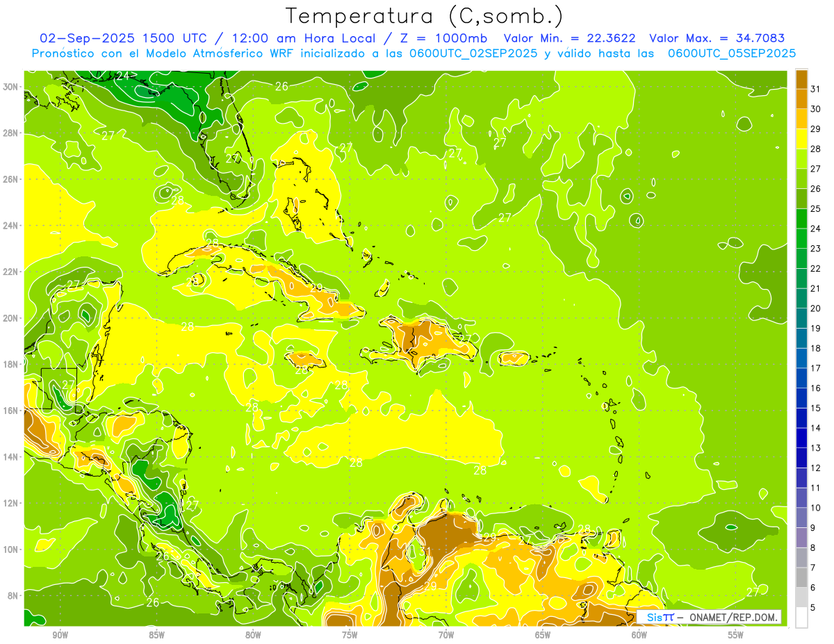834x644 pixels.
Task: Pick the green color bar swatch between 23 and 24
Action: coord(801,239)
